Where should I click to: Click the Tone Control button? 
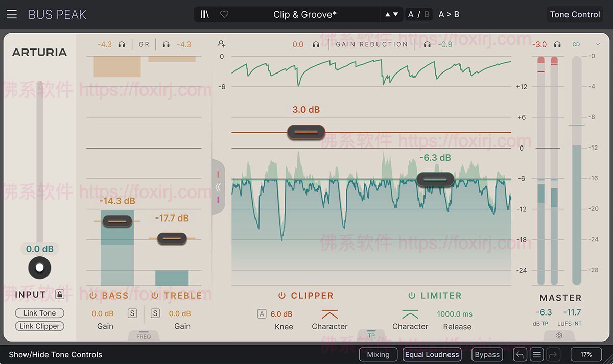pos(575,14)
